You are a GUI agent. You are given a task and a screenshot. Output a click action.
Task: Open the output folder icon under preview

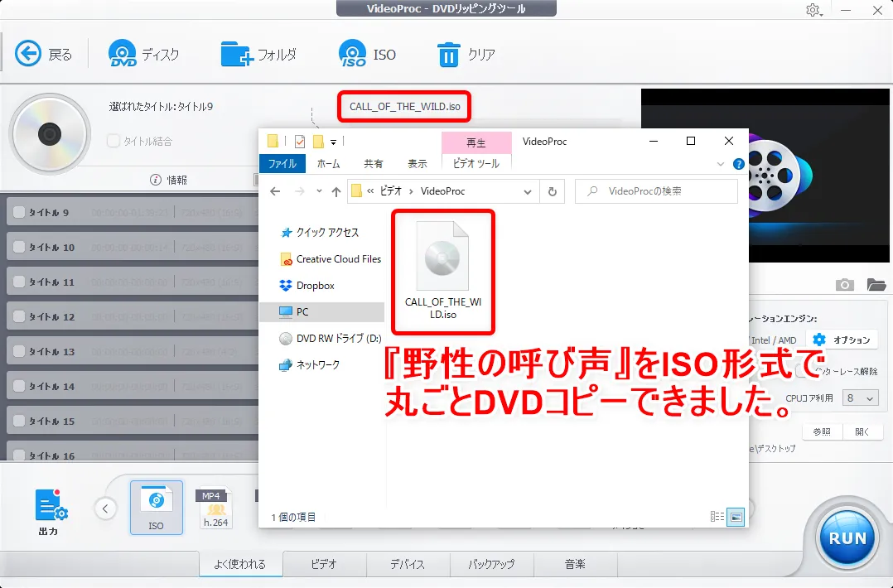pyautogui.click(x=876, y=284)
